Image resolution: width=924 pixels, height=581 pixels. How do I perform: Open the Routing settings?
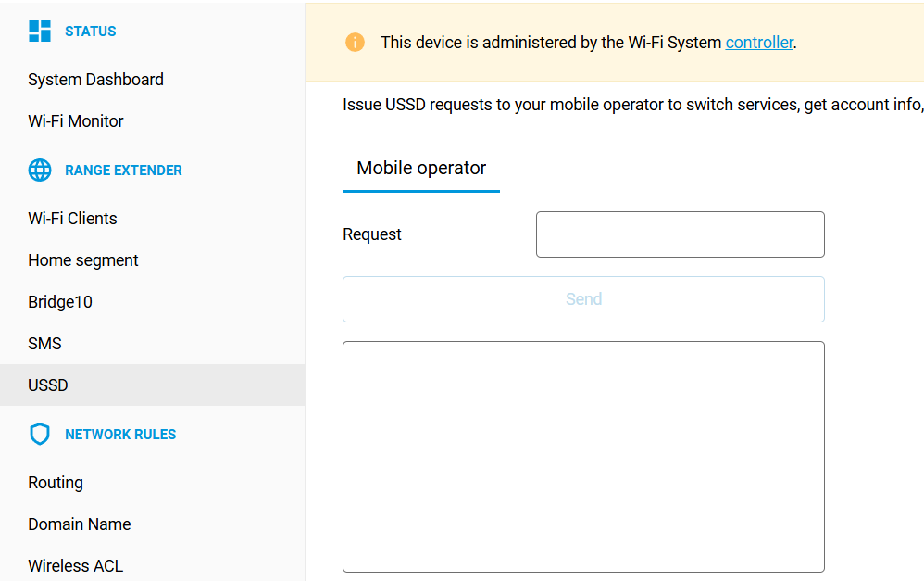56,482
